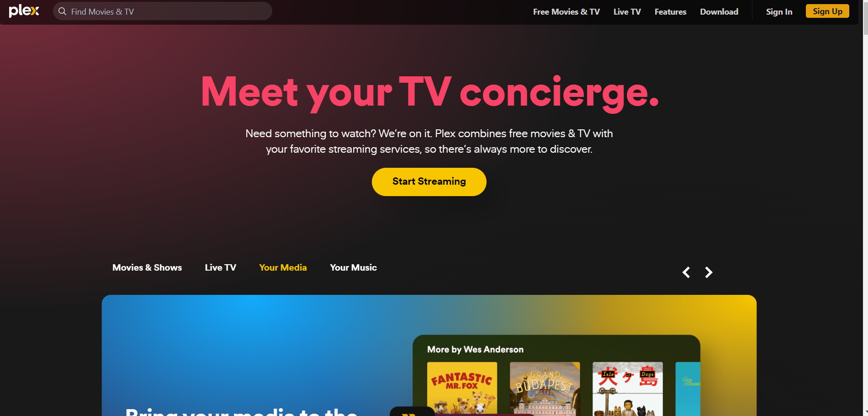Open the Live TV navigation link

pyautogui.click(x=627, y=12)
